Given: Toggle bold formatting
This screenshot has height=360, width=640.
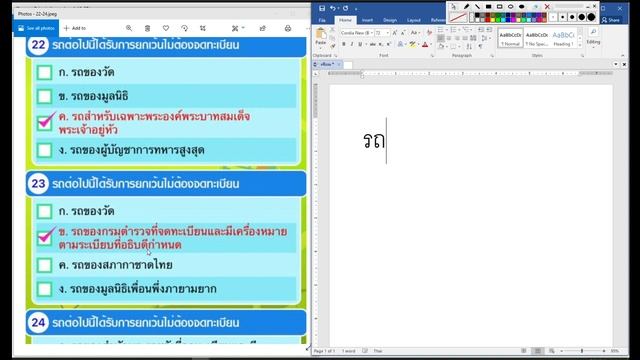Looking at the screenshot, I should click(x=344, y=44).
